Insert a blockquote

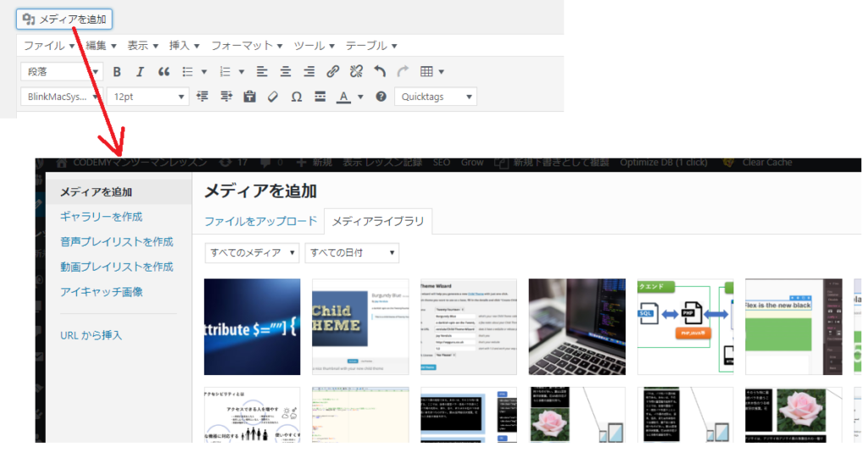click(164, 72)
